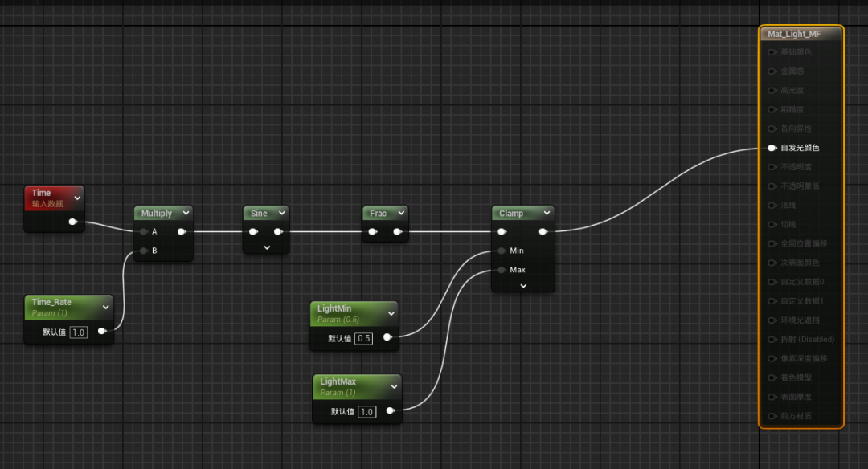Viewport: 868px width, 469px height.
Task: Click the 不透明蒙版 input pin
Action: click(772, 186)
